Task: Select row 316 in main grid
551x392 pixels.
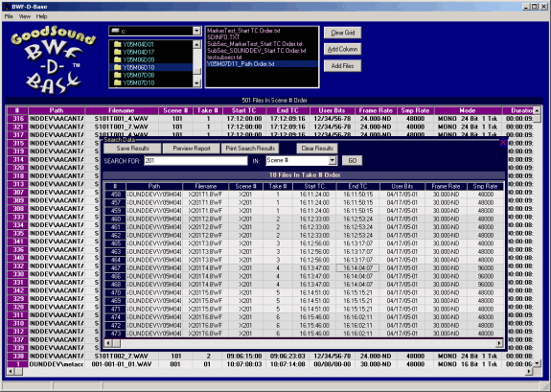Action: coord(17,119)
